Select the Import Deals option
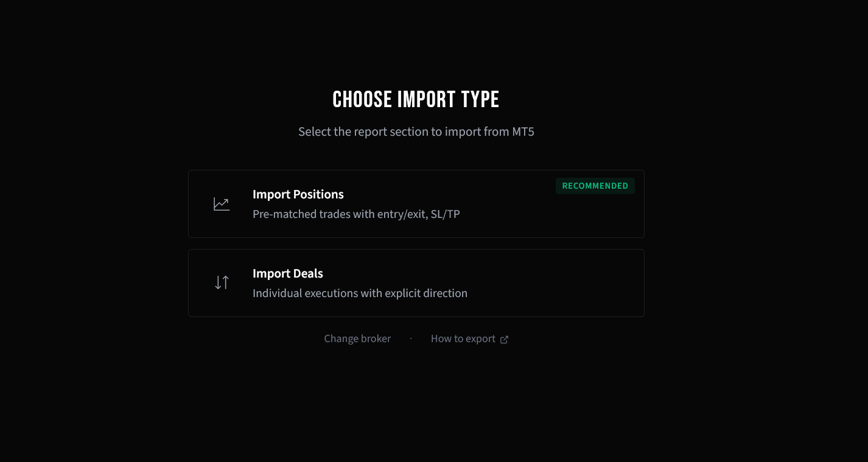The width and height of the screenshot is (868, 462). tap(416, 282)
